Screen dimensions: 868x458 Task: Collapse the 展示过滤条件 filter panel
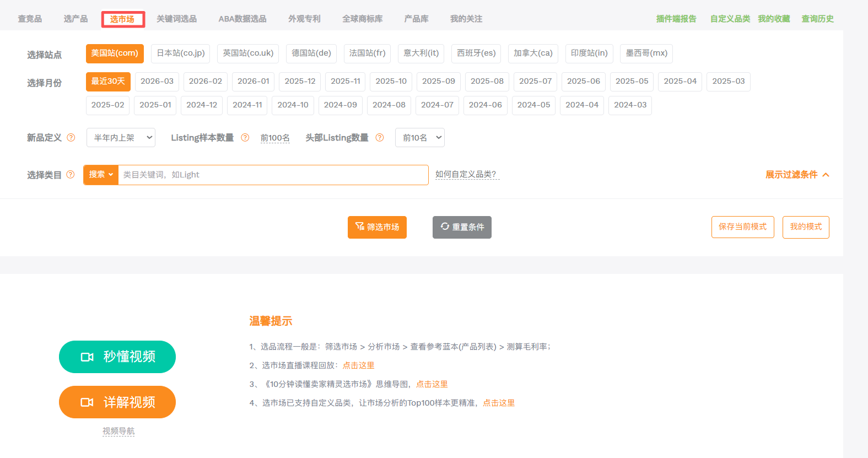pyautogui.click(x=797, y=175)
